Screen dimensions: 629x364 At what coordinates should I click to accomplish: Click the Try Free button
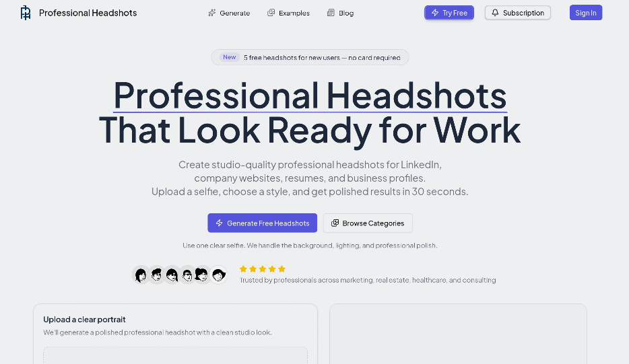(x=449, y=13)
